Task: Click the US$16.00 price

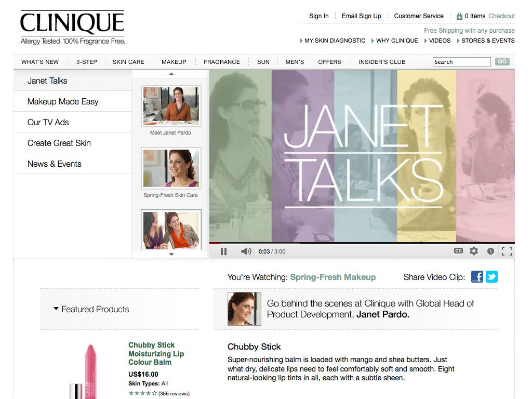Action: point(143,374)
